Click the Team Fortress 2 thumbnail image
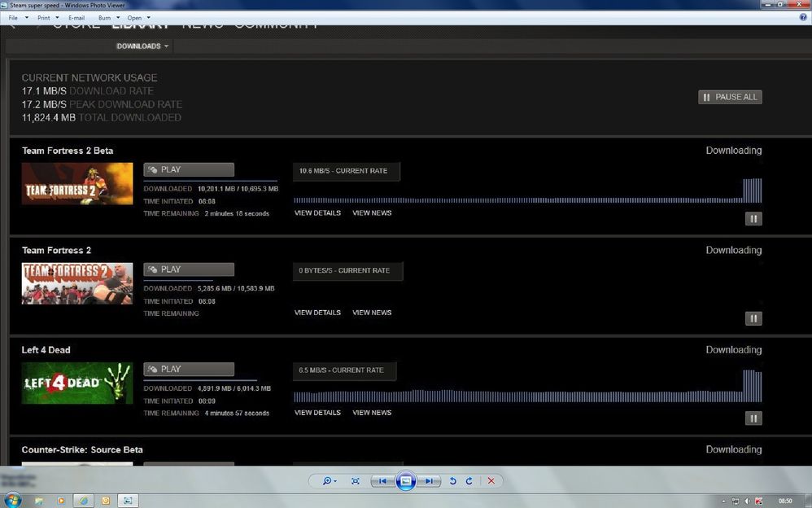Image resolution: width=812 pixels, height=508 pixels. [x=77, y=282]
